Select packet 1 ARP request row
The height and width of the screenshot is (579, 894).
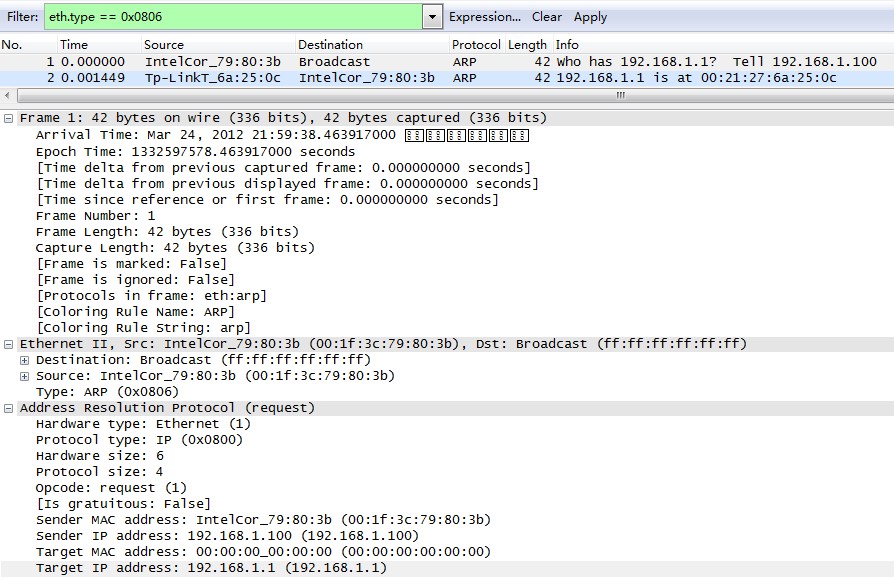pyautogui.click(x=400, y=62)
